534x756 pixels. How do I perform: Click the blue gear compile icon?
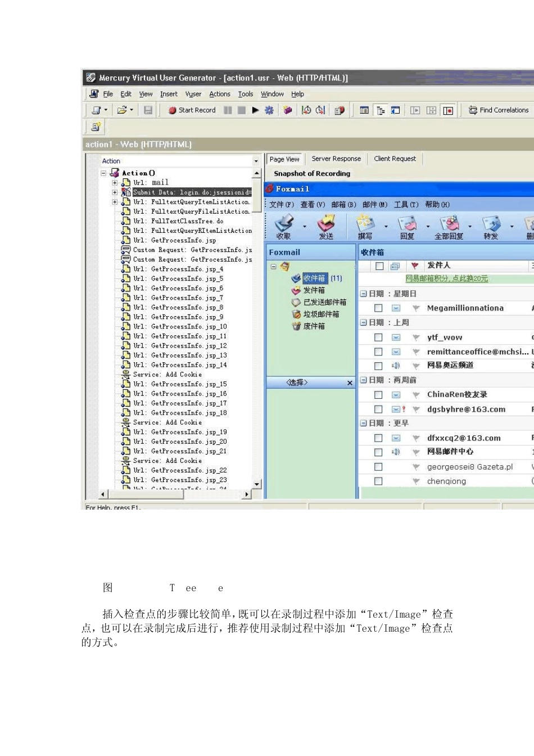269,110
